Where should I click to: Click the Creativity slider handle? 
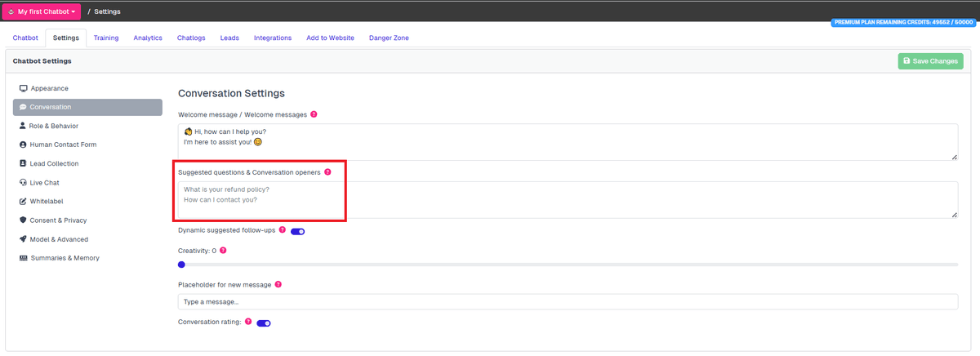pos(181,265)
